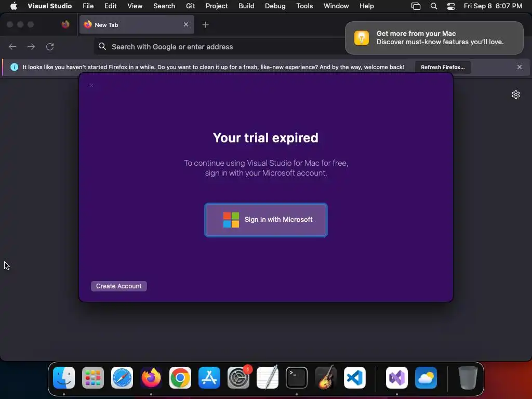Viewport: 532px width, 399px height.
Task: Open the Help menu
Action: click(366, 6)
